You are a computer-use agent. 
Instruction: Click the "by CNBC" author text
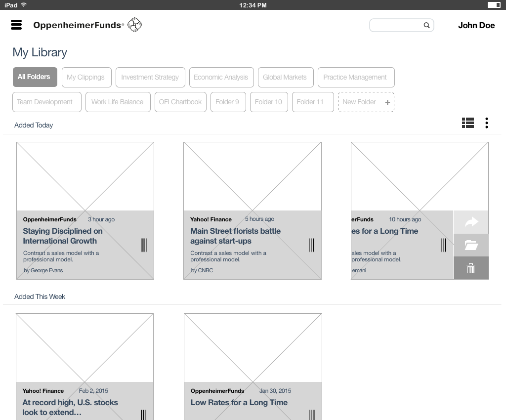[x=202, y=270]
